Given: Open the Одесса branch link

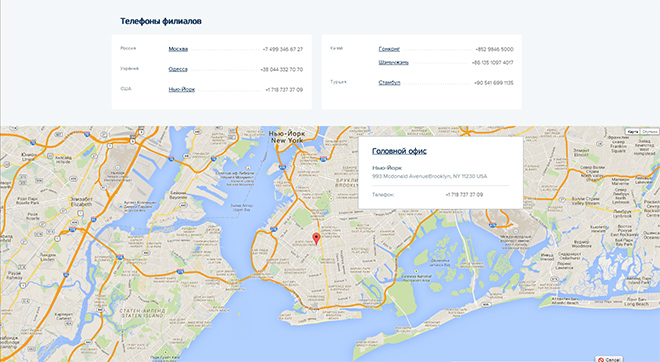Looking at the screenshot, I should pyautogui.click(x=178, y=69).
